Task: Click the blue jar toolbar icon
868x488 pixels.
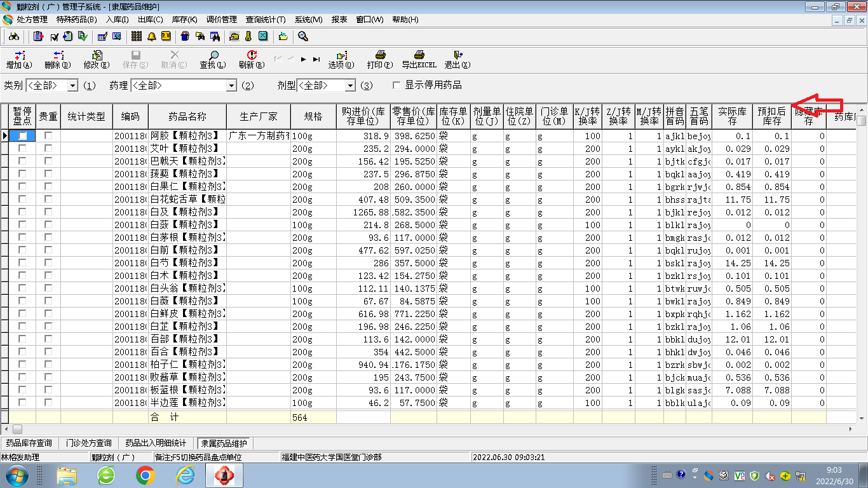Action: click(x=185, y=36)
